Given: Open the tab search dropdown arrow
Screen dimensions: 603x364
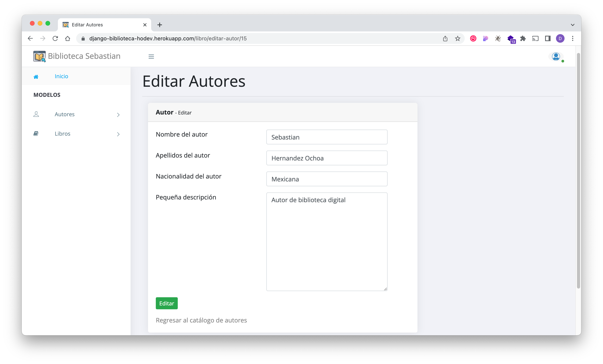Looking at the screenshot, I should (573, 25).
